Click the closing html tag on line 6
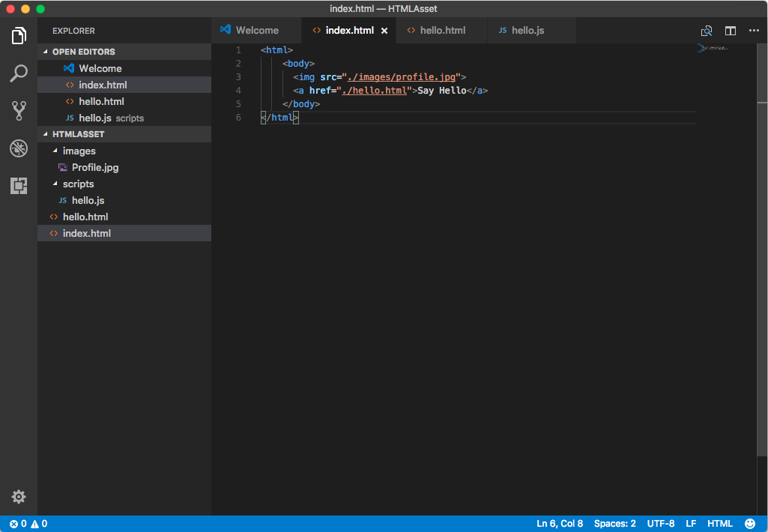 tap(279, 118)
